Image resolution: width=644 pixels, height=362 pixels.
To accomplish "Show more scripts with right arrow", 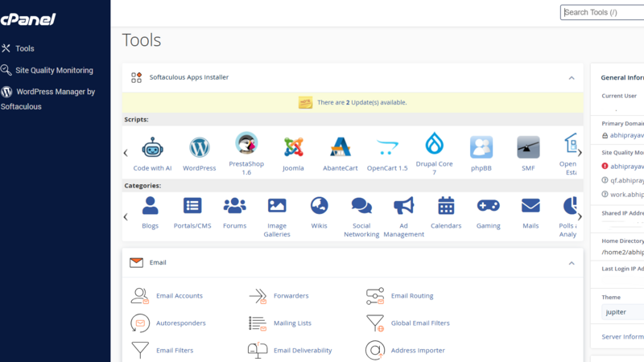I will pos(580,153).
